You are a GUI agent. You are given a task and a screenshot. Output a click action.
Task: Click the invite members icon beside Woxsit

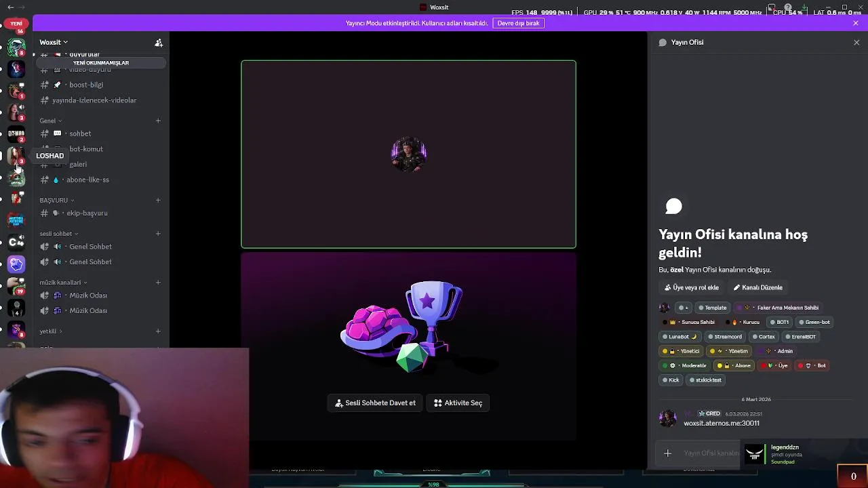coord(159,43)
